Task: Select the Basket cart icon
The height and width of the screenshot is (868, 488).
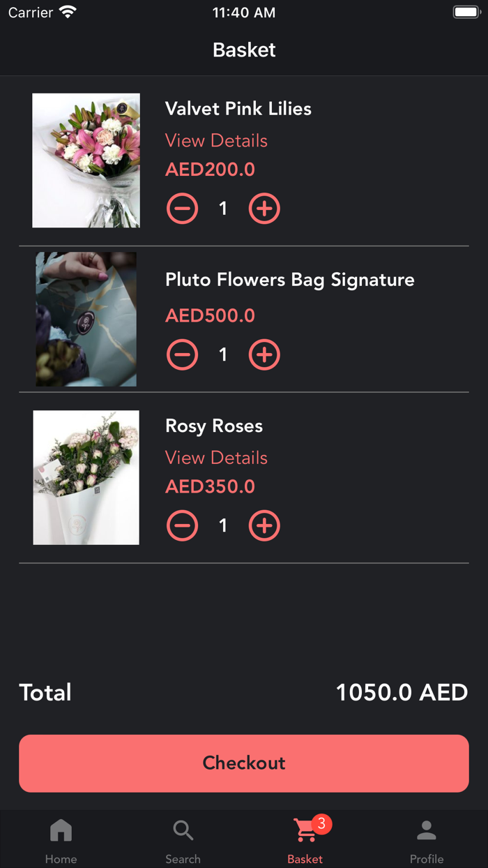Action: pos(303,831)
